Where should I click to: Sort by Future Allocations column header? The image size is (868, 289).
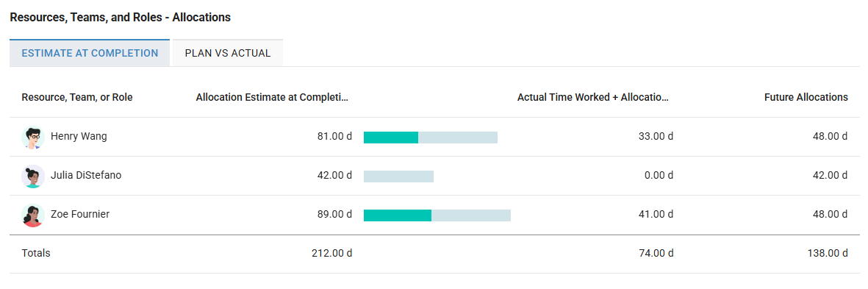pyautogui.click(x=806, y=98)
